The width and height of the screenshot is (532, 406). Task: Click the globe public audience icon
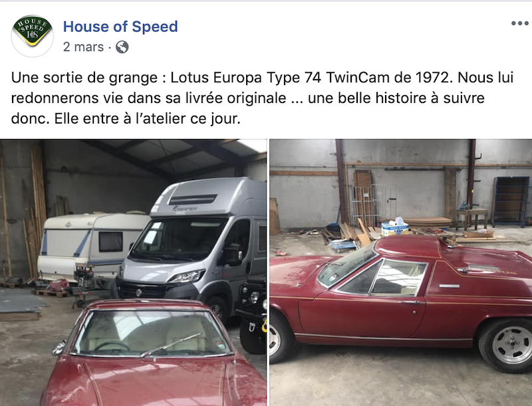122,47
